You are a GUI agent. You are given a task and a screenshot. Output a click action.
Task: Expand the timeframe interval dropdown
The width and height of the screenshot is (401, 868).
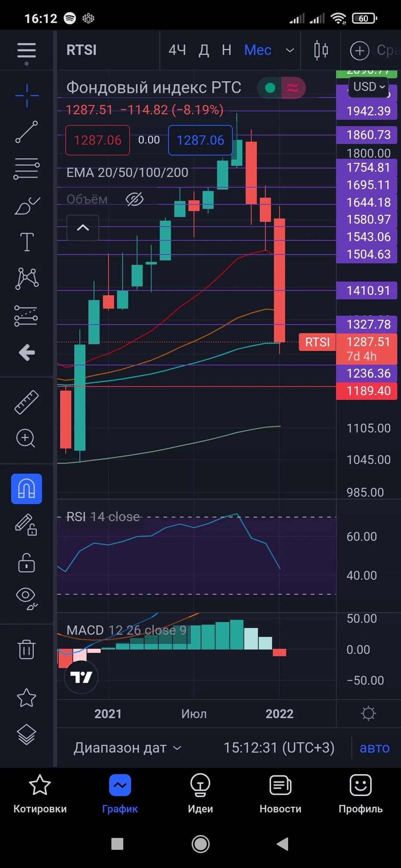click(x=290, y=50)
